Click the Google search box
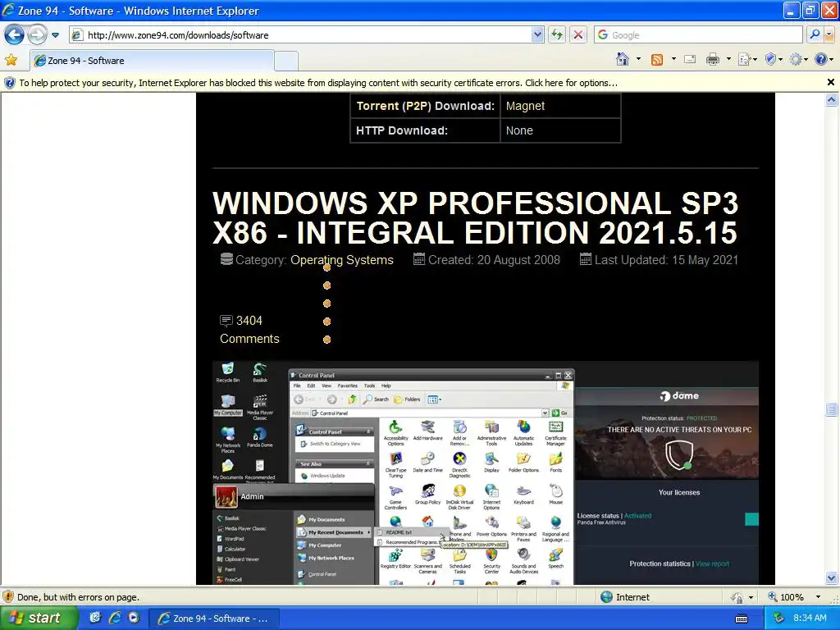 click(699, 35)
